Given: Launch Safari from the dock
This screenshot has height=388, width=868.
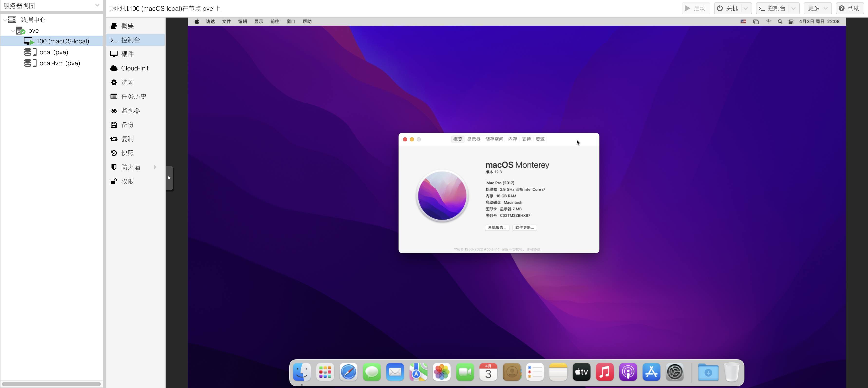Looking at the screenshot, I should tap(348, 372).
